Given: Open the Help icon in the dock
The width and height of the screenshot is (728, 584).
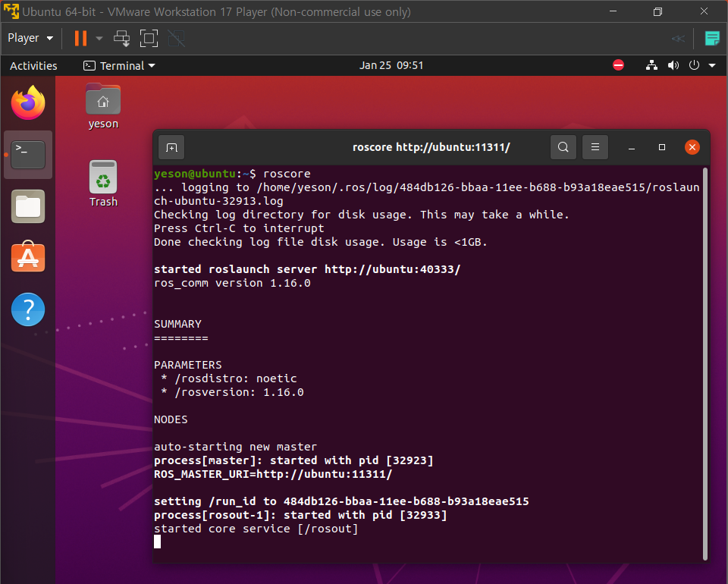Looking at the screenshot, I should 28,309.
